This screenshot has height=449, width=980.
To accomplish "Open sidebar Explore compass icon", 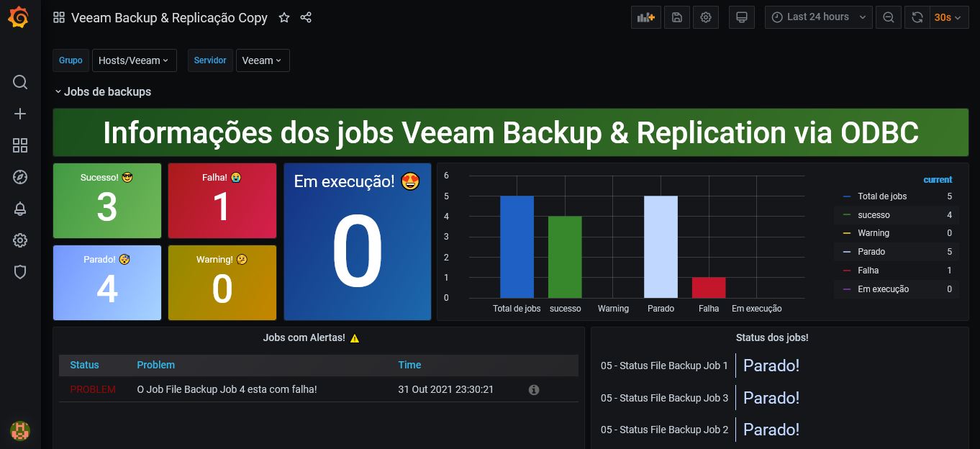I will tap(20, 177).
